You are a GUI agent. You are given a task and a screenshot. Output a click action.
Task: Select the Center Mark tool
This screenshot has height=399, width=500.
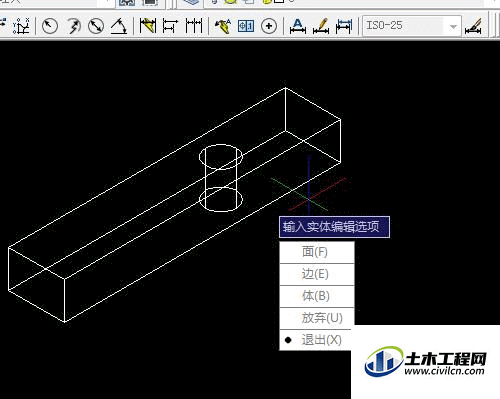(269, 26)
